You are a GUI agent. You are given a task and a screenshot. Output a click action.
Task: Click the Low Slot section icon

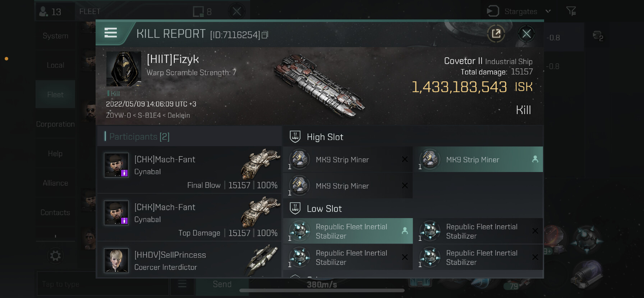pyautogui.click(x=295, y=208)
